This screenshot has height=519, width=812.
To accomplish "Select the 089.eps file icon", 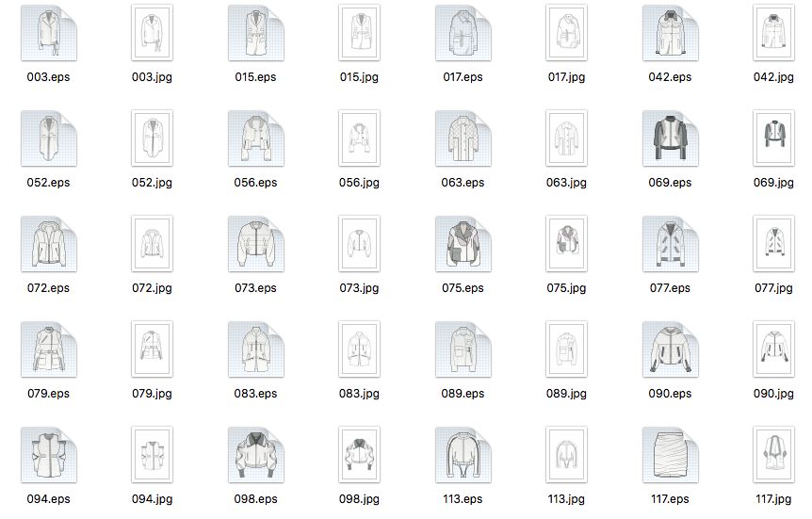I will pos(463,350).
